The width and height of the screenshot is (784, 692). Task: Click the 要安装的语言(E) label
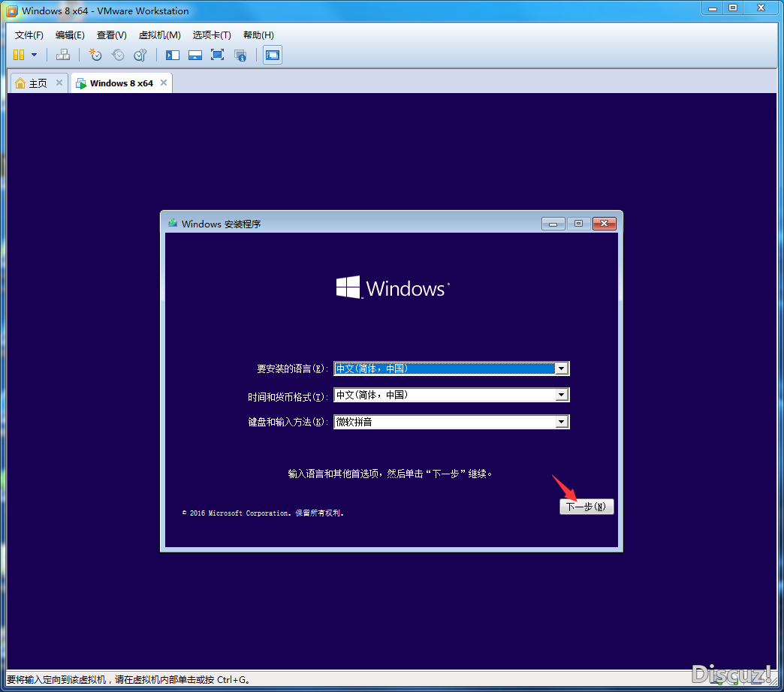point(292,369)
